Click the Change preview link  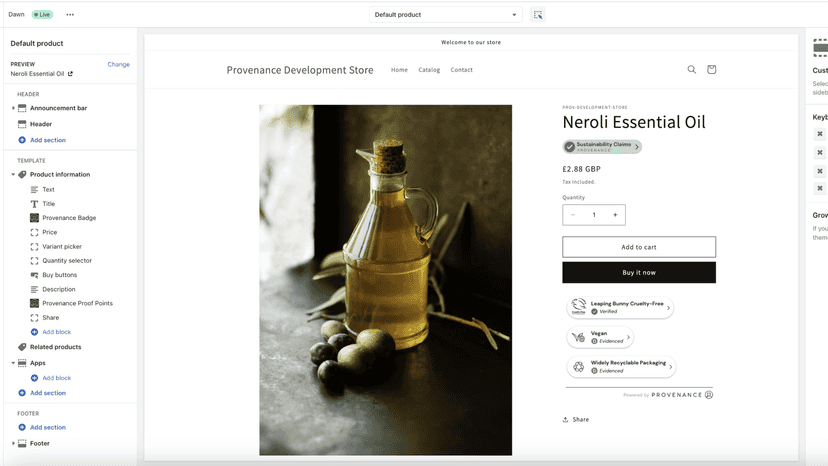point(118,64)
